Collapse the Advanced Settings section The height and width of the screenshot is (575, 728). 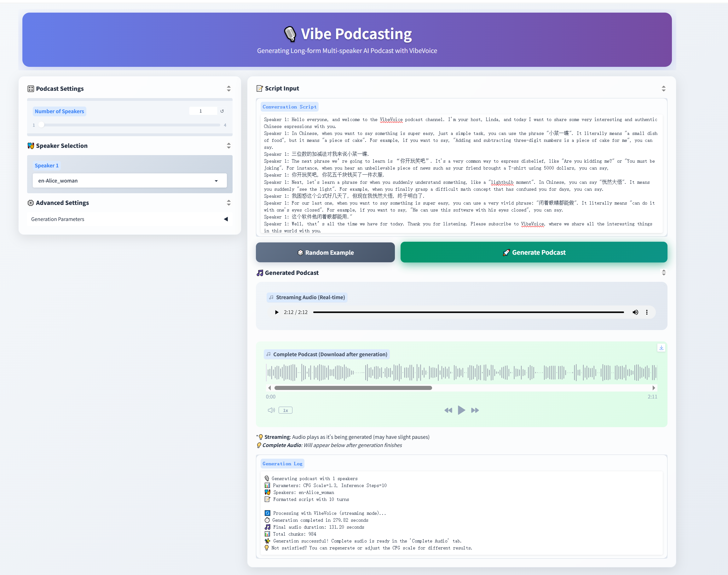[x=228, y=203]
